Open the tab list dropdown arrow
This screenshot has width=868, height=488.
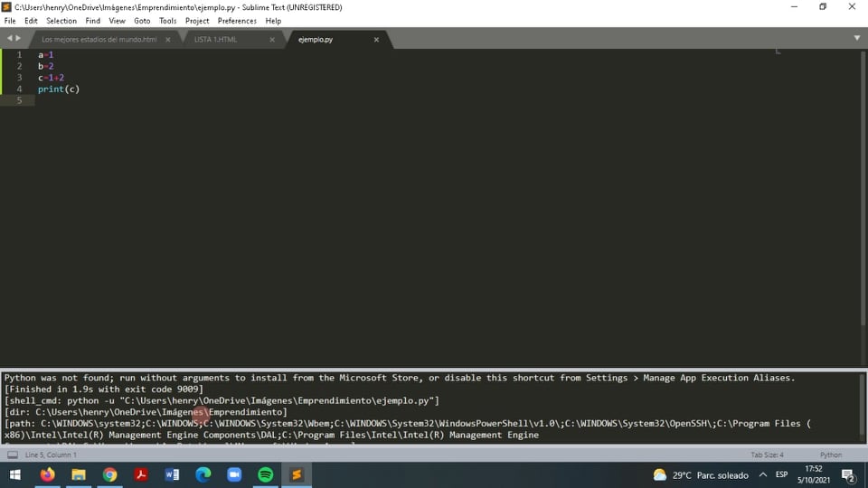tap(856, 38)
